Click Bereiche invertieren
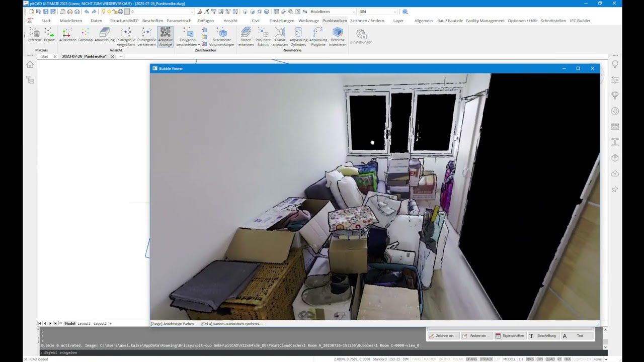Image resolution: width=644 pixels, height=362 pixels. [x=338, y=37]
